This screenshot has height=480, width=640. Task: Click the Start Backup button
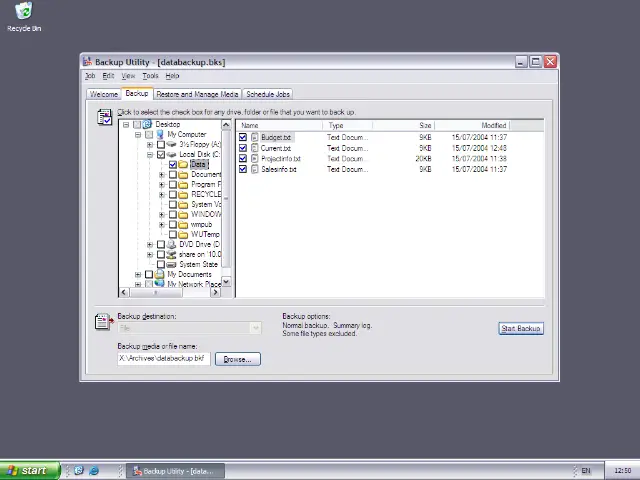tap(520, 328)
